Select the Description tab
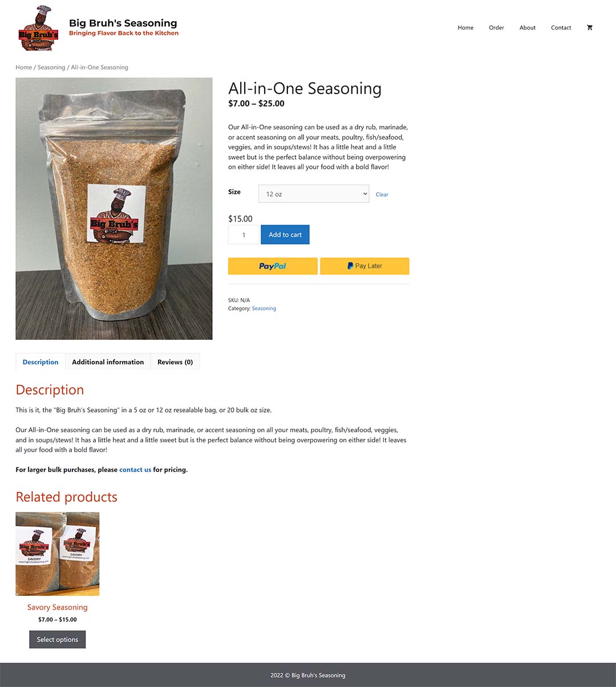616x687 pixels. [40, 362]
